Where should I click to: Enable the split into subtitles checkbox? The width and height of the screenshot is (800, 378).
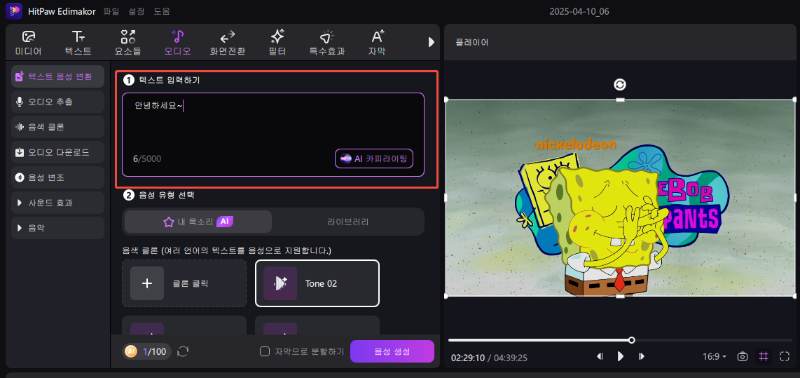click(264, 351)
